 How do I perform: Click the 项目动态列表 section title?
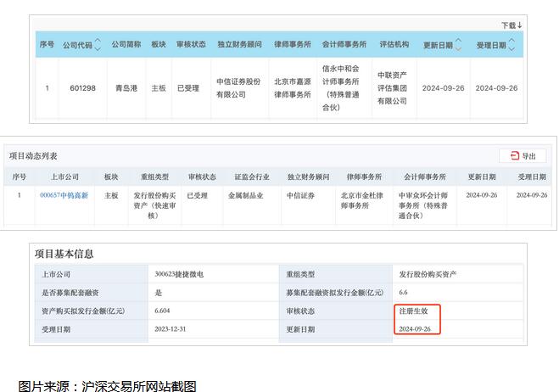click(33, 156)
